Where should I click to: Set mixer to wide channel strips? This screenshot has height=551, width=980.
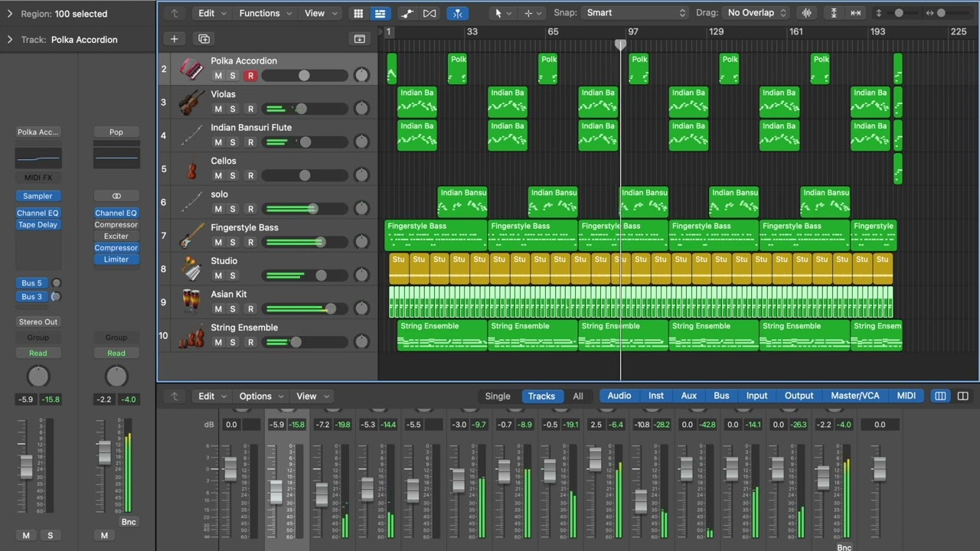[x=963, y=396]
